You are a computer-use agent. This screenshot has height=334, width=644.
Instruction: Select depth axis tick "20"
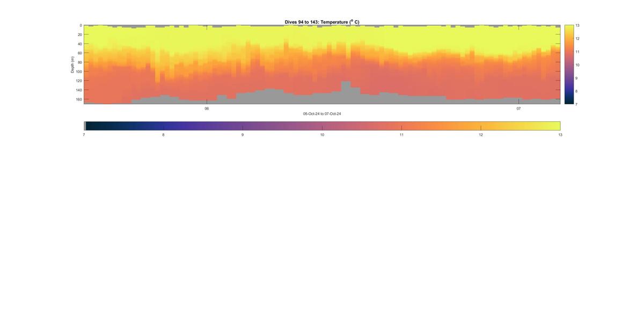click(79, 34)
